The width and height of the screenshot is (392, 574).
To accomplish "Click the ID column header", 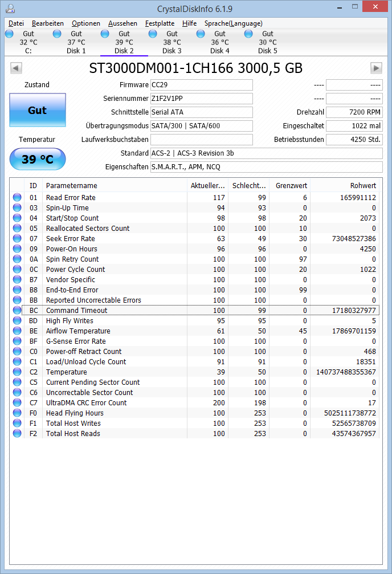I will (33, 186).
